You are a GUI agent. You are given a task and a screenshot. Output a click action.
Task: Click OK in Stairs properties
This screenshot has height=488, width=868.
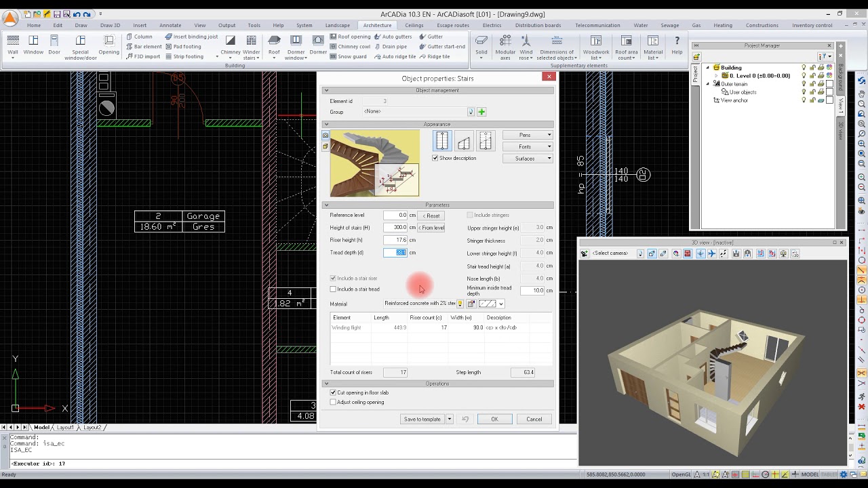[494, 419]
